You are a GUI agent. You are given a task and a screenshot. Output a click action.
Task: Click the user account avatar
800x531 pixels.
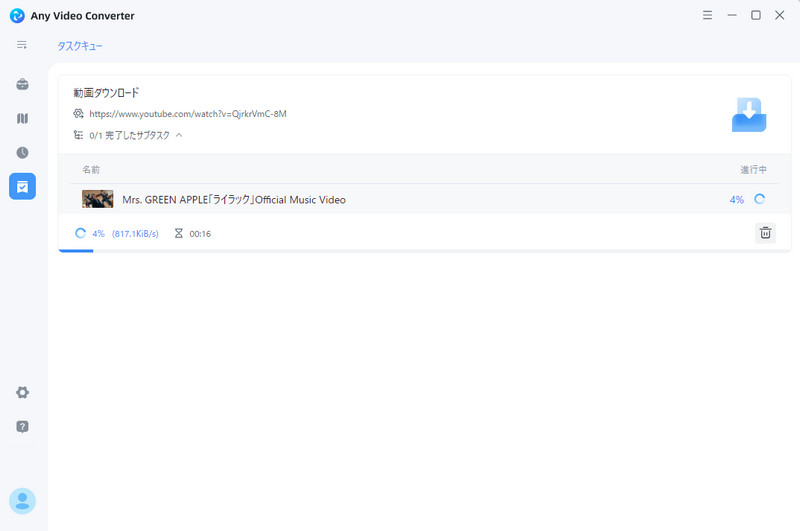click(x=22, y=501)
